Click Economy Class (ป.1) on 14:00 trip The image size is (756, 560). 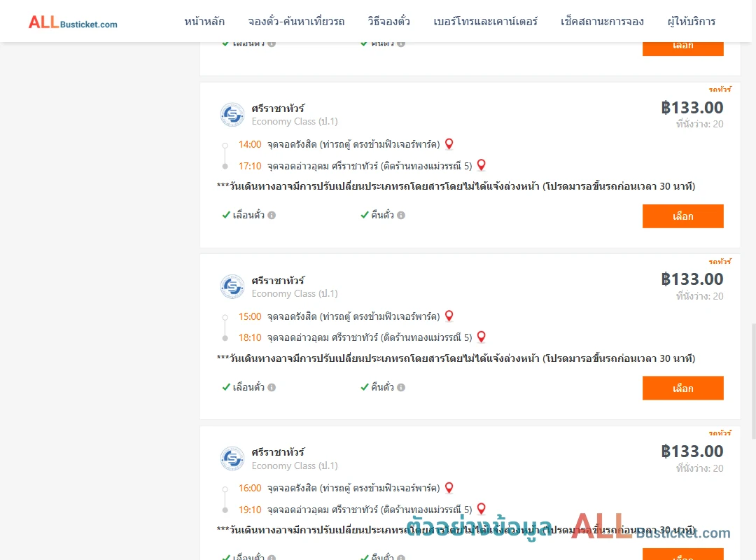click(x=295, y=122)
